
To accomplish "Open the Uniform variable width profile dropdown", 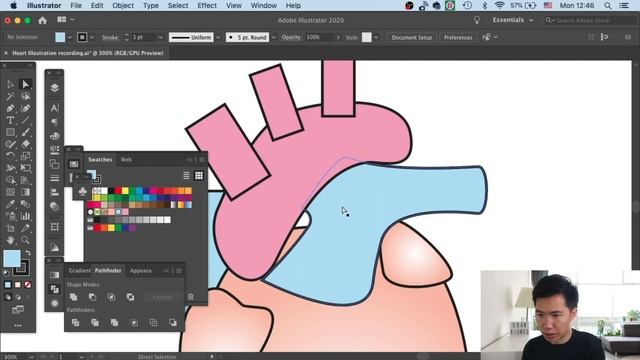I will [x=218, y=37].
